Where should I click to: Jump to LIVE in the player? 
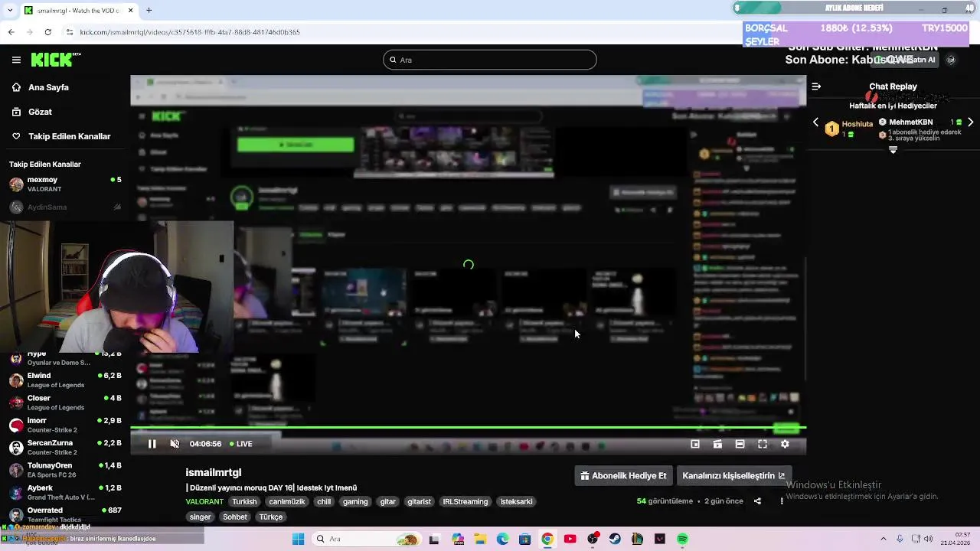241,444
